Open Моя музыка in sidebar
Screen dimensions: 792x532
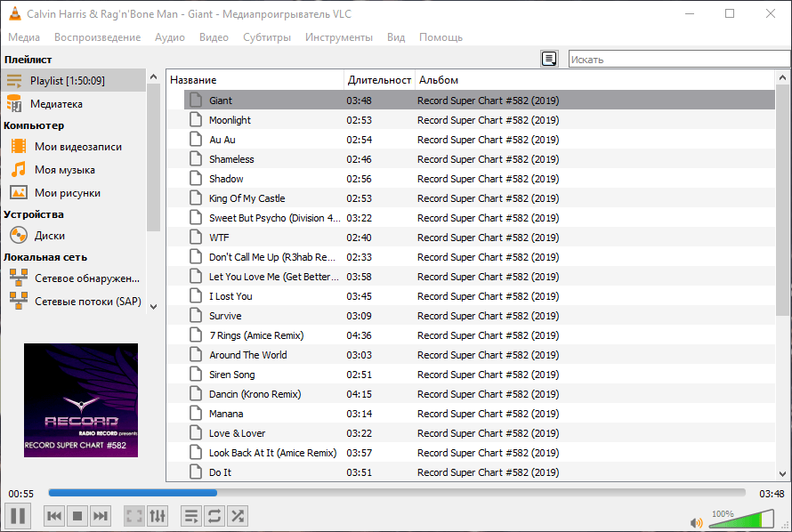[64, 169]
